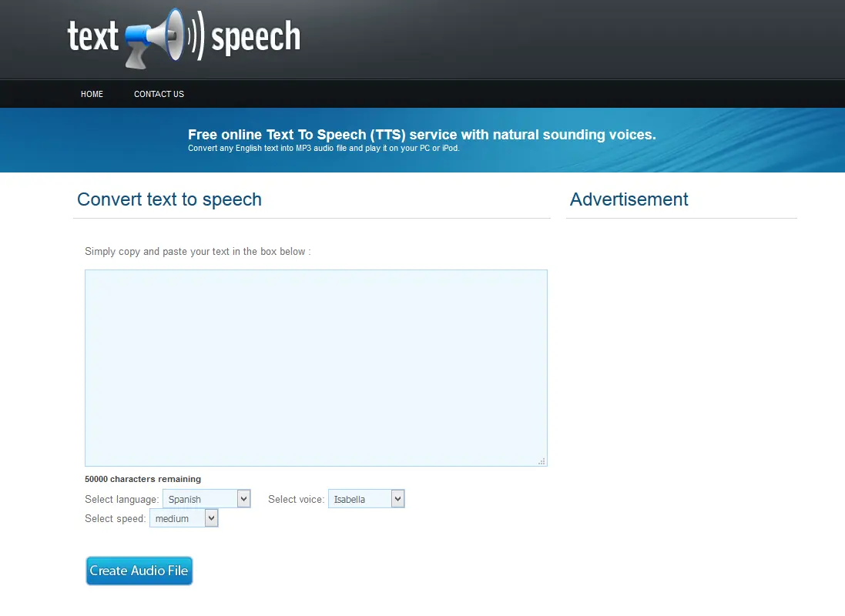
Task: Click inside the large text input box
Action: tap(316, 367)
